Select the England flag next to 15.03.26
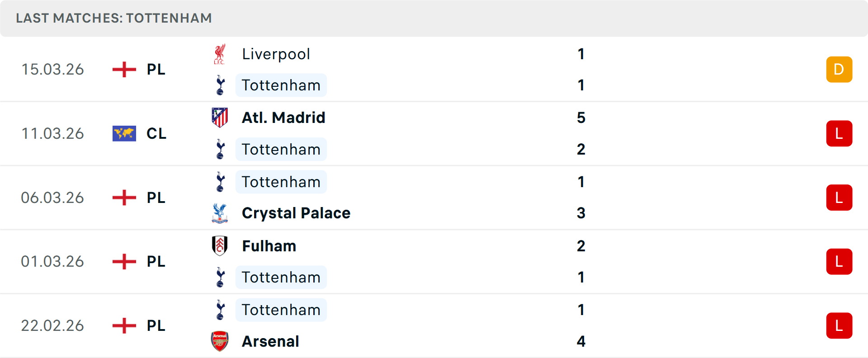The height and width of the screenshot is (358, 868). pyautogui.click(x=123, y=69)
